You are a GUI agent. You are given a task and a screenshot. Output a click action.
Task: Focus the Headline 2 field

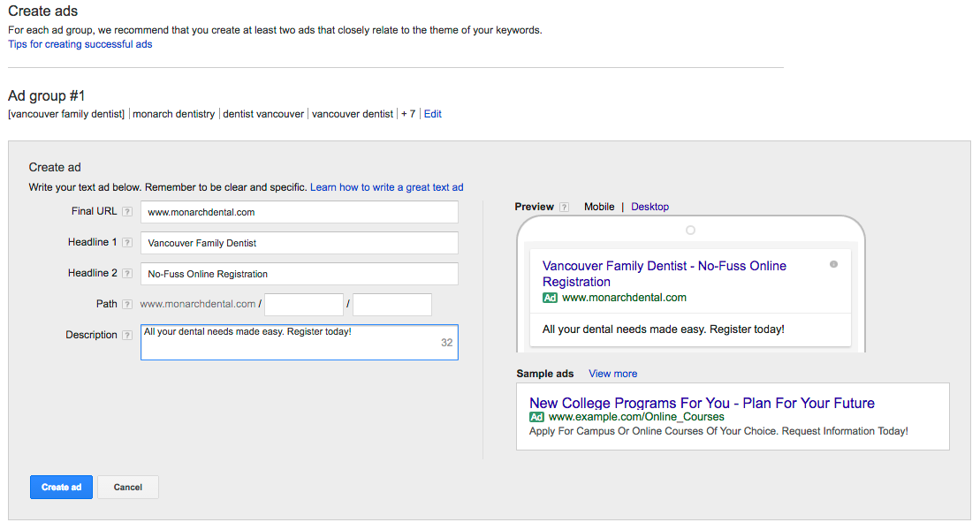tap(300, 274)
